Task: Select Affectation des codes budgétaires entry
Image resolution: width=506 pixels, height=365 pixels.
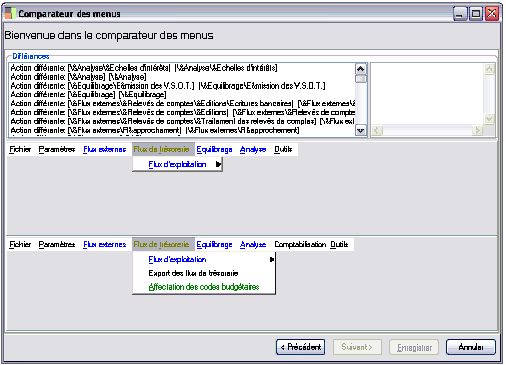Action: (x=204, y=287)
